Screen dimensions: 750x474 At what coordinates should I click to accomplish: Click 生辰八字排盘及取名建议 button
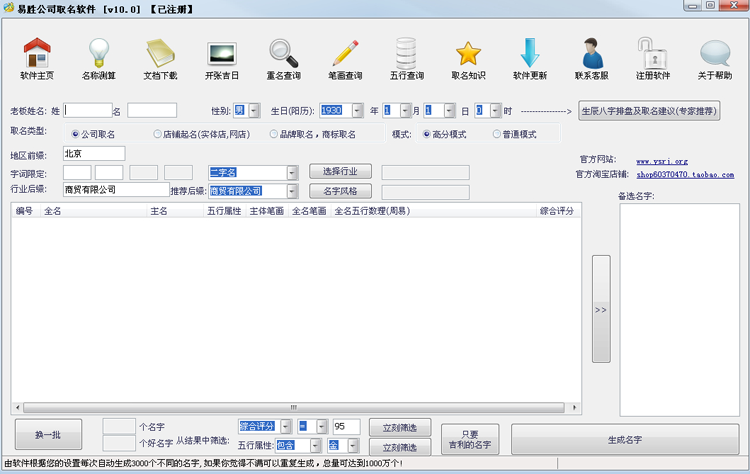click(x=649, y=111)
